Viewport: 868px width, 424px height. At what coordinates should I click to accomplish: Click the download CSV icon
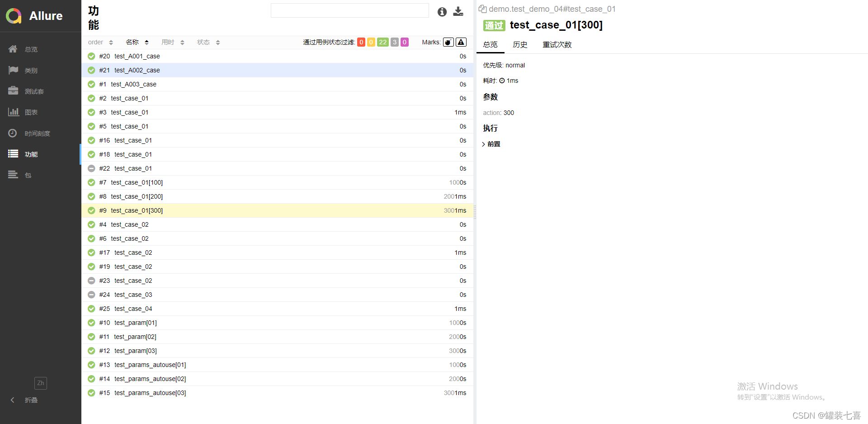point(458,12)
